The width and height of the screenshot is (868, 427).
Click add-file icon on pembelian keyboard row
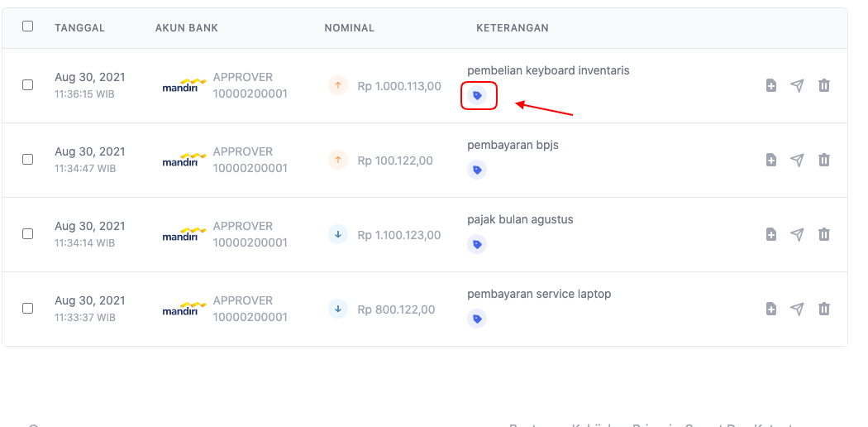pyautogui.click(x=770, y=85)
